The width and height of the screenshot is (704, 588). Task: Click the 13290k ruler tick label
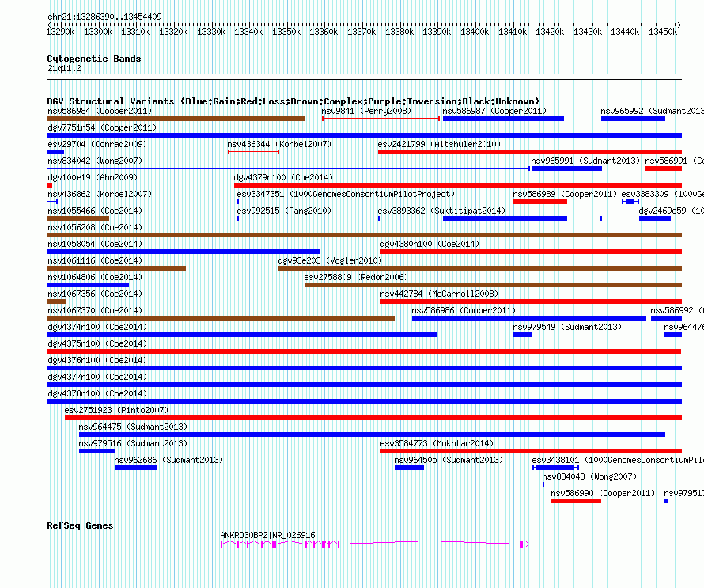click(x=60, y=32)
